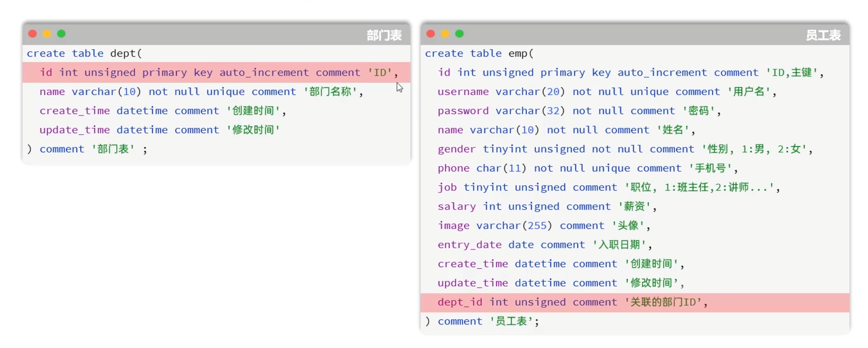The width and height of the screenshot is (868, 348).
Task: Click red close dot on 部门表 window
Action: click(x=33, y=34)
